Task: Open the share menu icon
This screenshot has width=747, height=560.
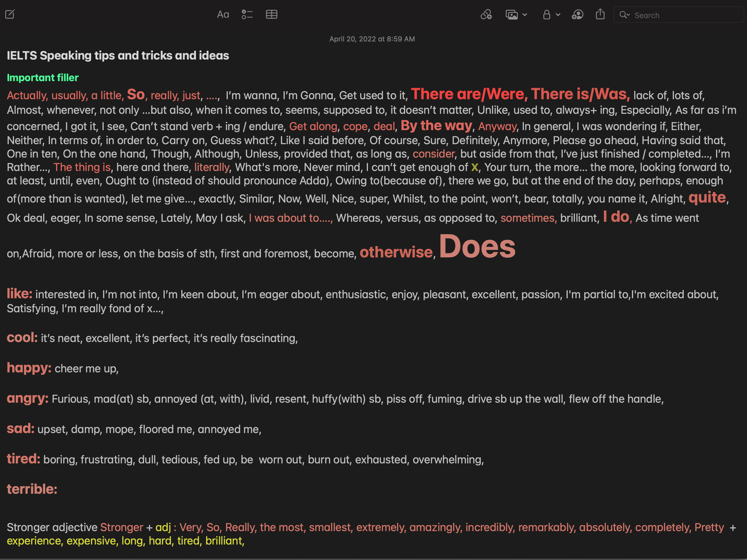Action: 600,14
